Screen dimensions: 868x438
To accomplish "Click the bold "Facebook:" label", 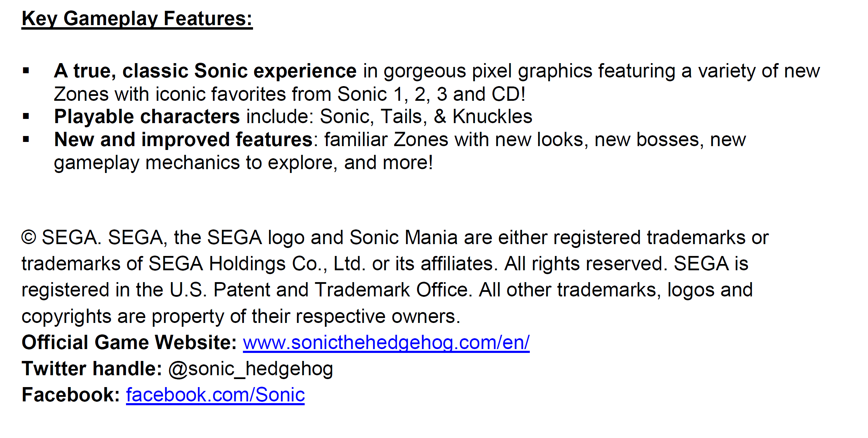I will tap(71, 395).
